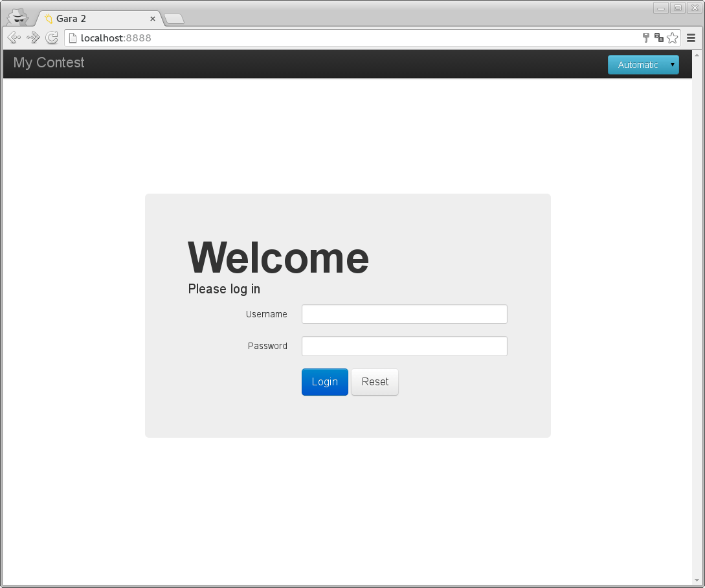Click the Password label
705x588 pixels.
click(x=267, y=346)
